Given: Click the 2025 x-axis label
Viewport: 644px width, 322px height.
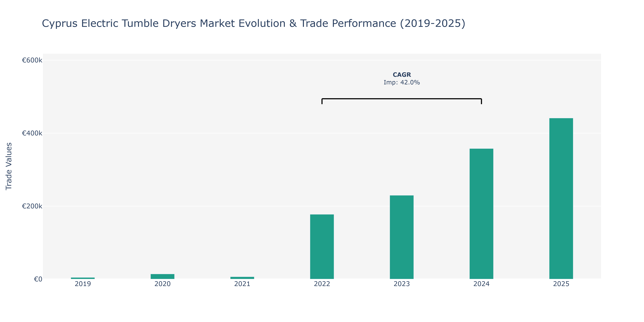Looking at the screenshot, I should click(x=561, y=284).
